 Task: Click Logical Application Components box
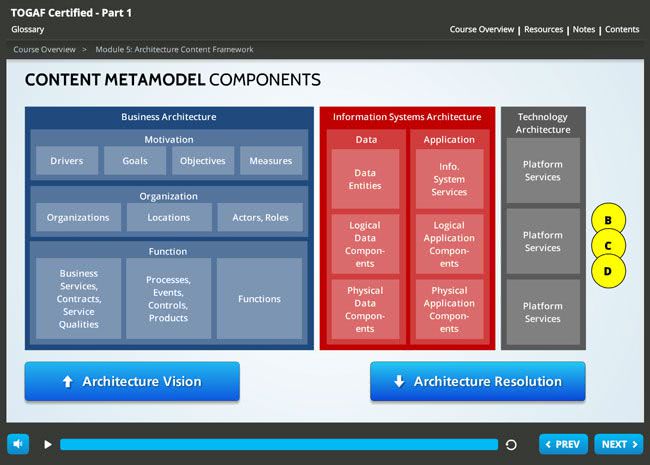(449, 244)
